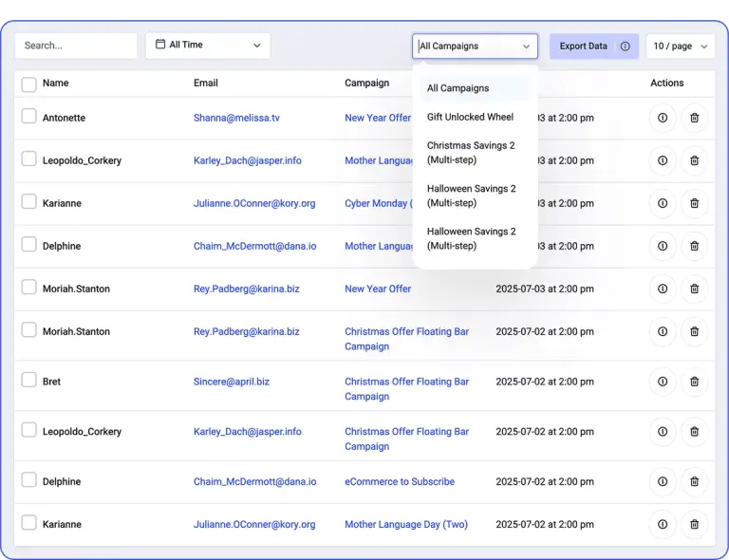Open Mother Language Day (Two) campaign link
The image size is (729, 560).
(x=406, y=524)
